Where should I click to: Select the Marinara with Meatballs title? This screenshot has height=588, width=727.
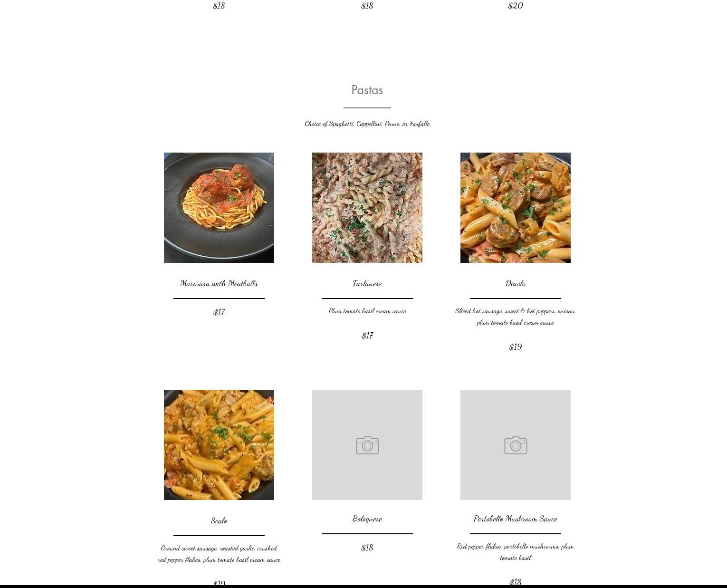pos(219,283)
